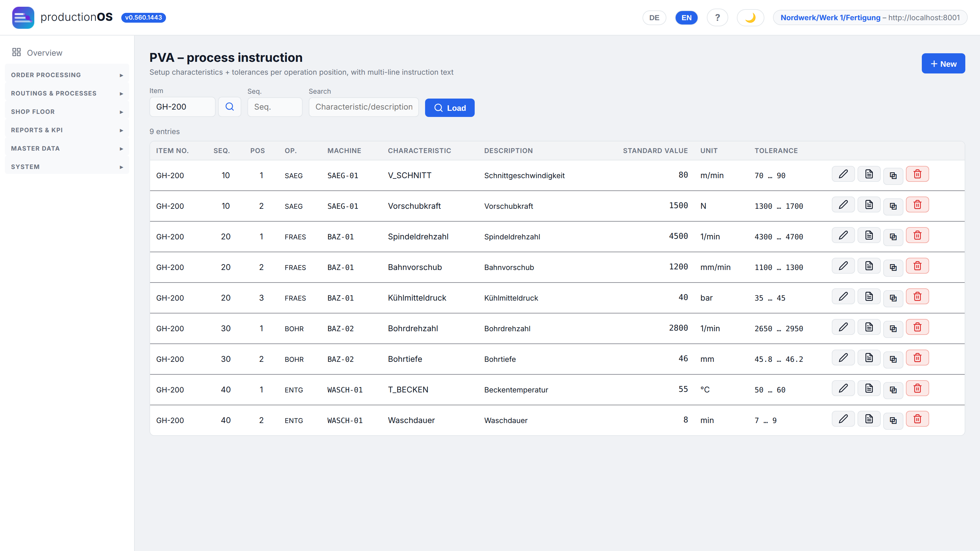Expand the System section
980x551 pixels.
(67, 167)
